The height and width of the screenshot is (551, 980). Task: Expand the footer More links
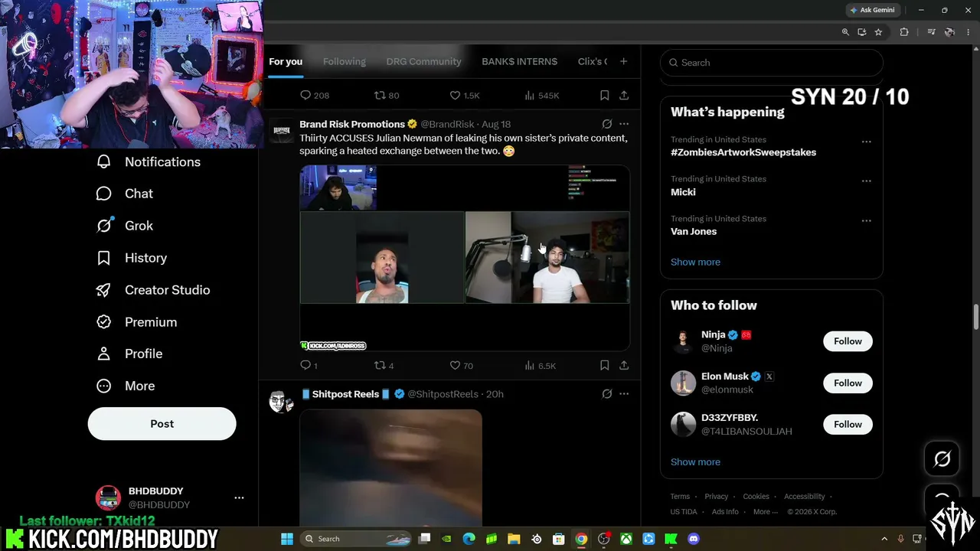pyautogui.click(x=765, y=512)
